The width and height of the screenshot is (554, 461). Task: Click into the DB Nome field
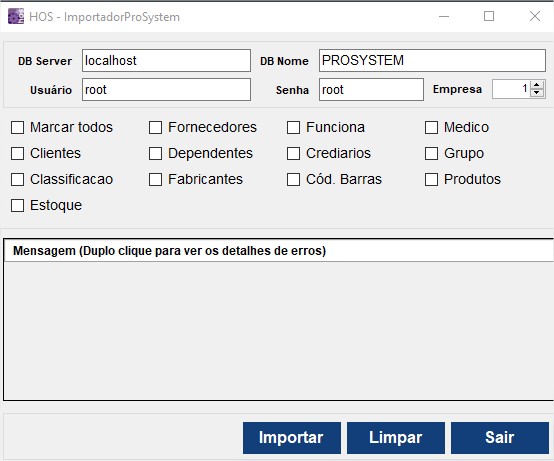[432, 60]
